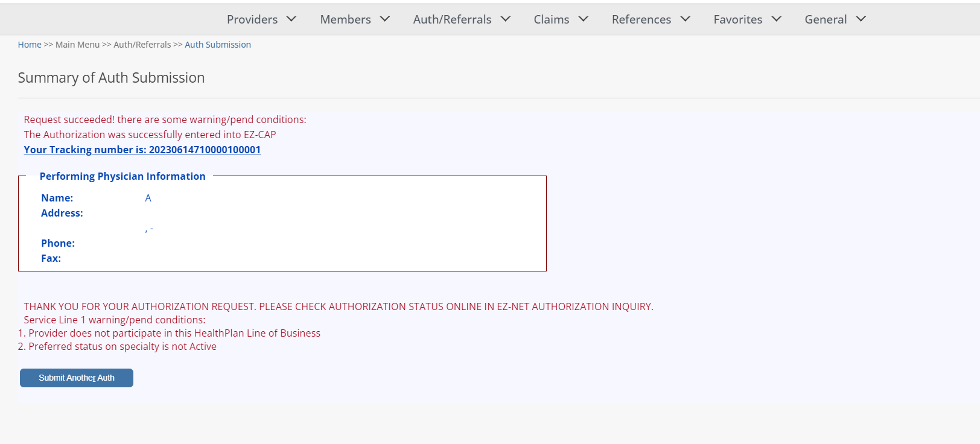Click the Auth Submission breadcrumb link

[217, 45]
